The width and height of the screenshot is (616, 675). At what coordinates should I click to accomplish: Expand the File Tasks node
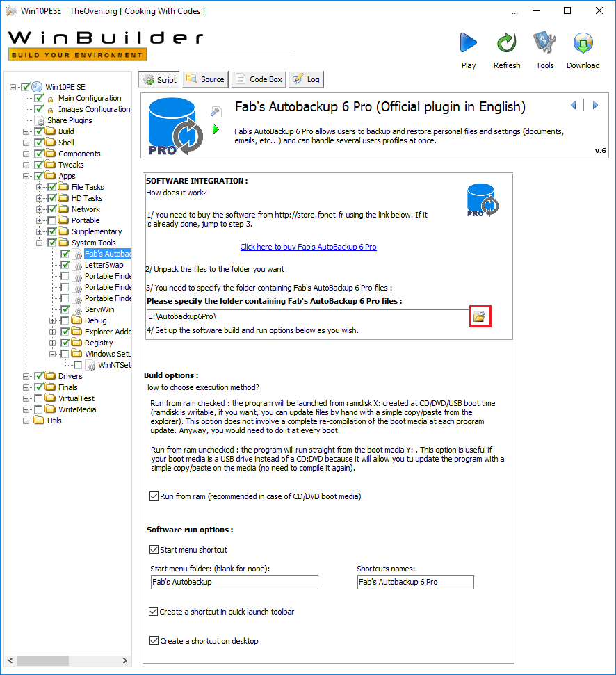pos(39,187)
